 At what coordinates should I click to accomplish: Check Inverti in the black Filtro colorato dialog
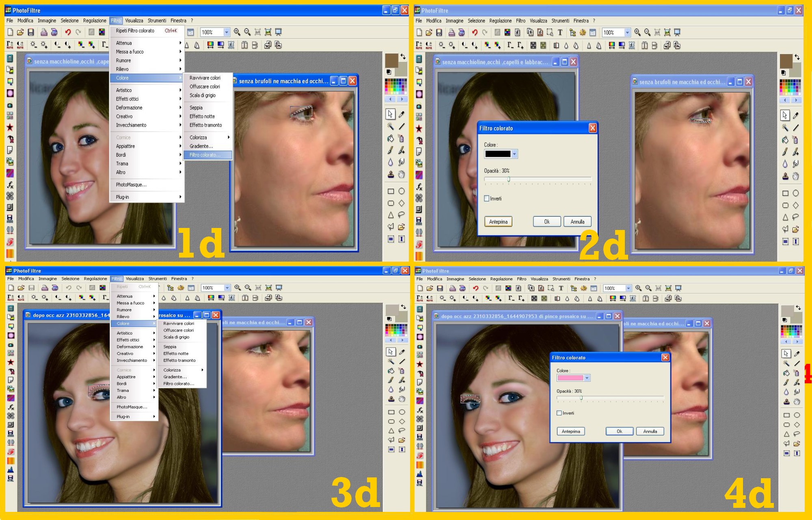click(486, 199)
